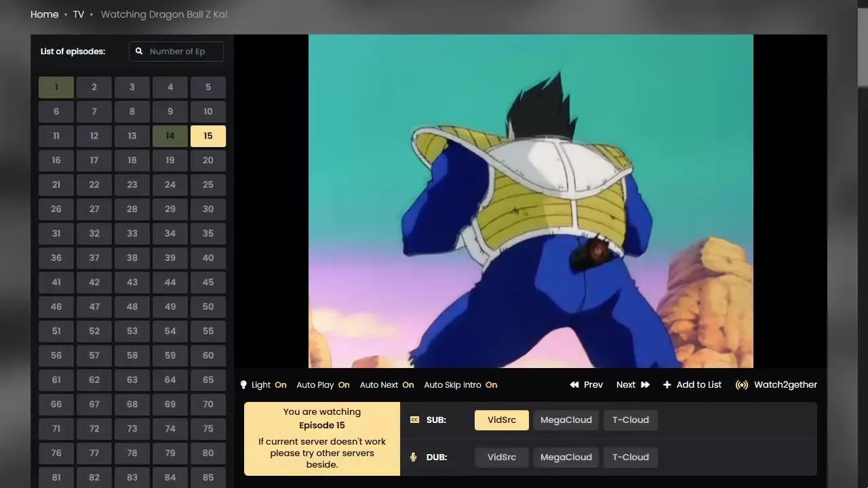This screenshot has height=488, width=868.
Task: Click 'Watching Dragon Ball Z Kai' breadcrumb text
Action: (164, 14)
